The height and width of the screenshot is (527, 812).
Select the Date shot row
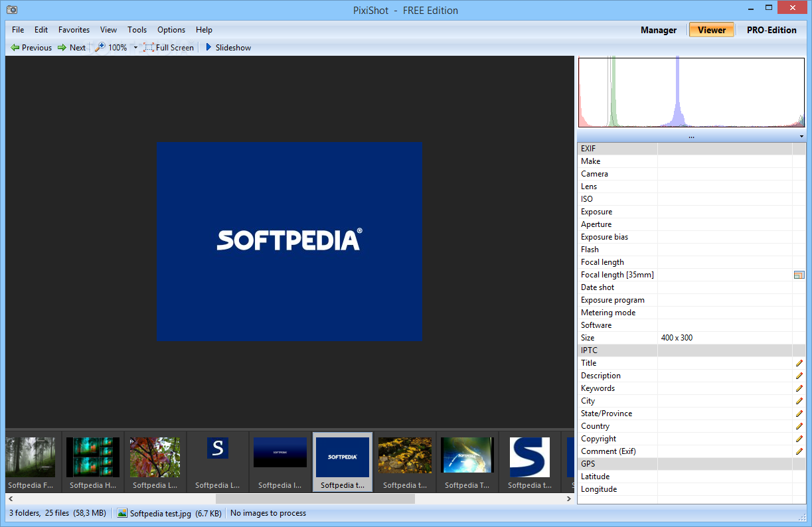(x=691, y=287)
